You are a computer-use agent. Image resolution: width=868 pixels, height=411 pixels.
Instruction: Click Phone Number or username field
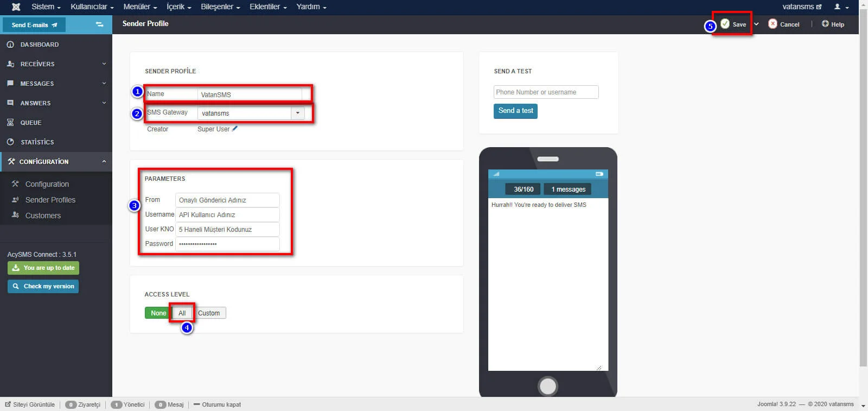click(x=546, y=92)
